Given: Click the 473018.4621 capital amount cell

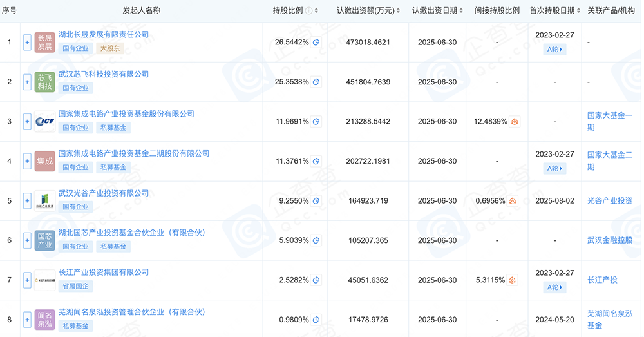Looking at the screenshot, I should 368,43.
